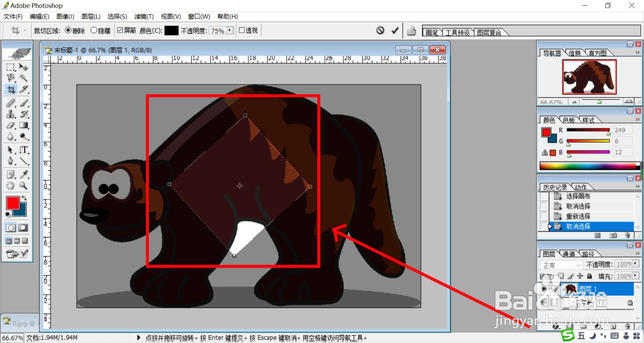Choose the 删除 cropped area radio option
644x343 pixels.
(68, 30)
